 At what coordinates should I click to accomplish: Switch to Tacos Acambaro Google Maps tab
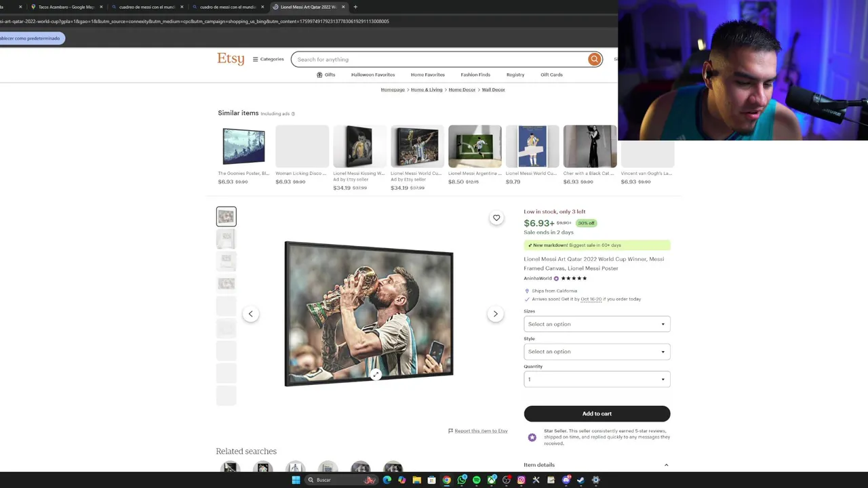pyautogui.click(x=66, y=7)
